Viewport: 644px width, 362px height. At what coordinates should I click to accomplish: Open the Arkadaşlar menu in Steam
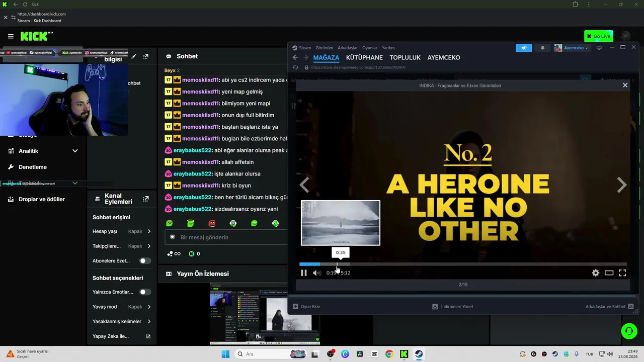click(x=348, y=48)
